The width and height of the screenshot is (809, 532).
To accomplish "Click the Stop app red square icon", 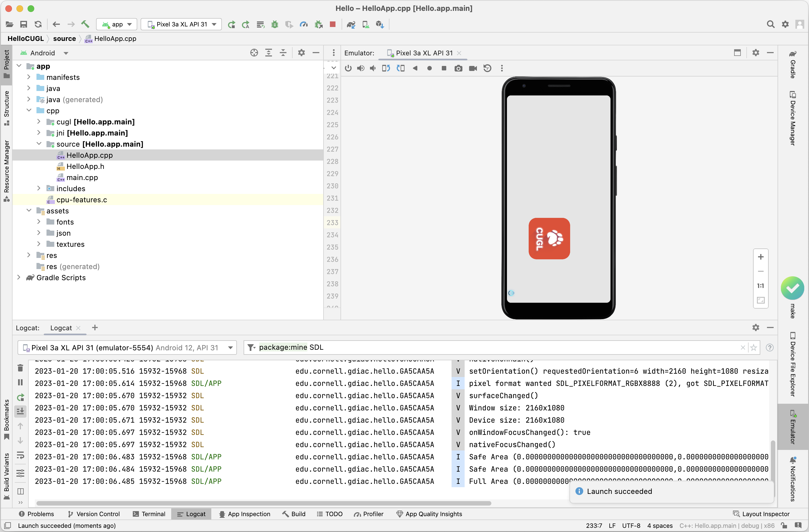I will [x=332, y=24].
